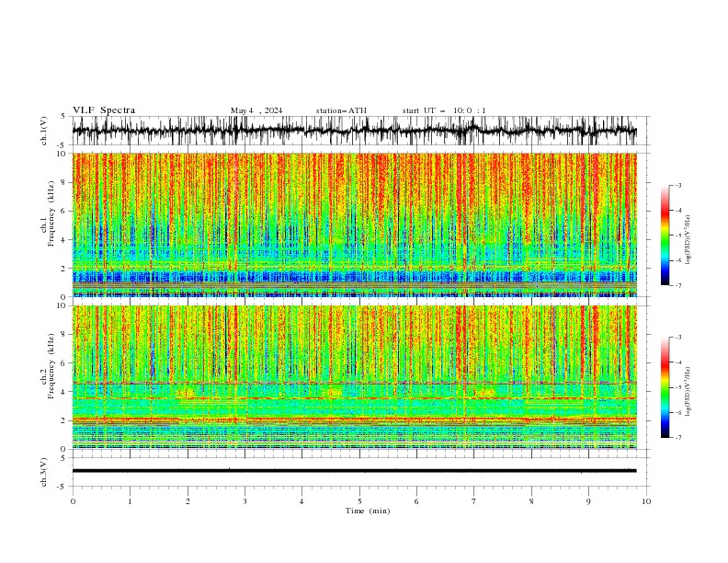Click the time axis tick label '5'
728x563 pixels.
point(359,501)
